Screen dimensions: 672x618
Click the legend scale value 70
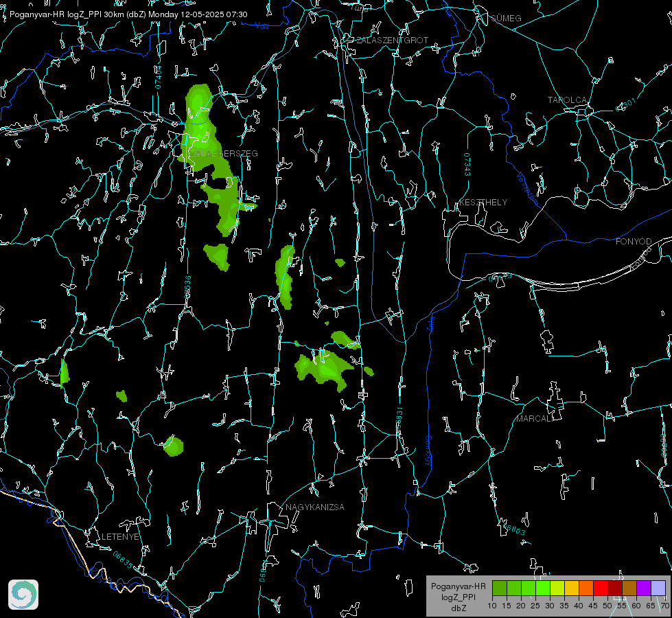664,606
